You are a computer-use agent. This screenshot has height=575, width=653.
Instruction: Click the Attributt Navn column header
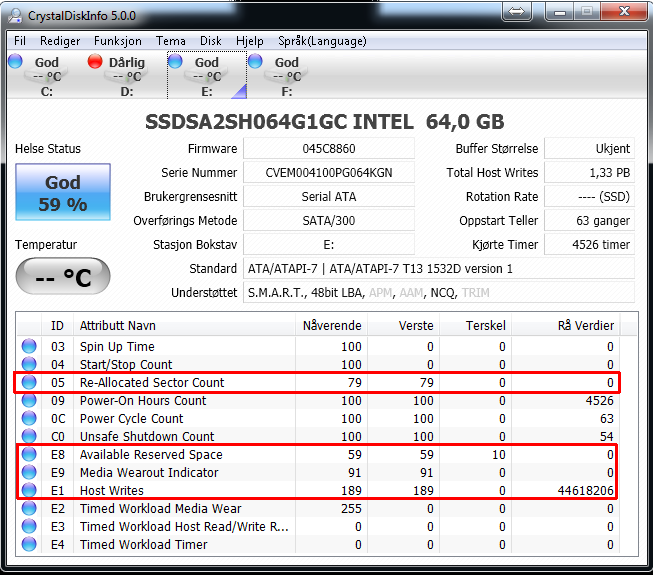(184, 325)
